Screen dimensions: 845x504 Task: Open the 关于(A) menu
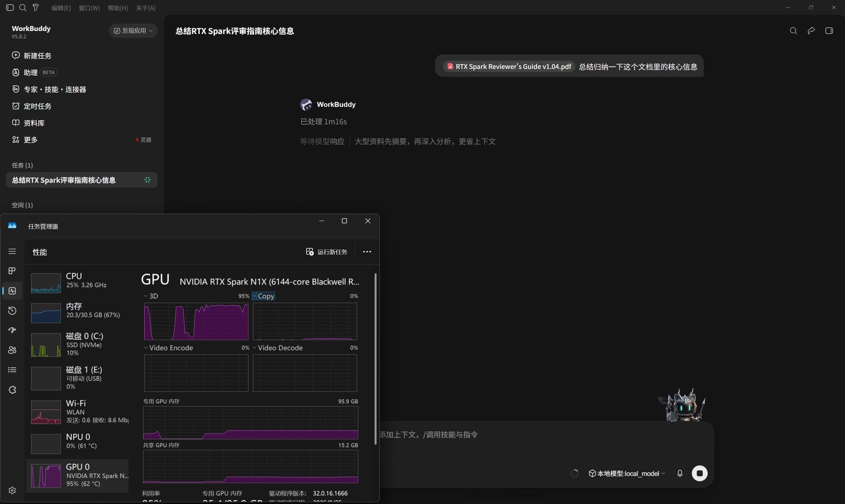(146, 8)
